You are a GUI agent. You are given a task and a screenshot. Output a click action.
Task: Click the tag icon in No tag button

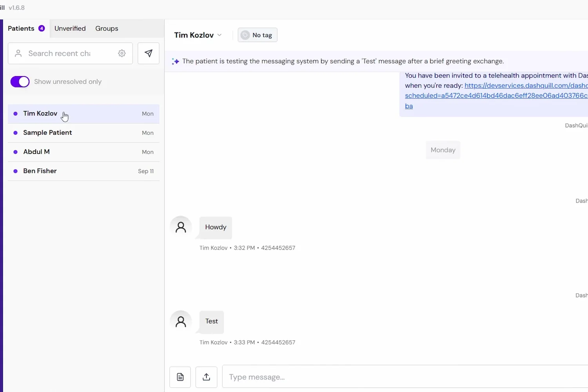click(x=245, y=35)
